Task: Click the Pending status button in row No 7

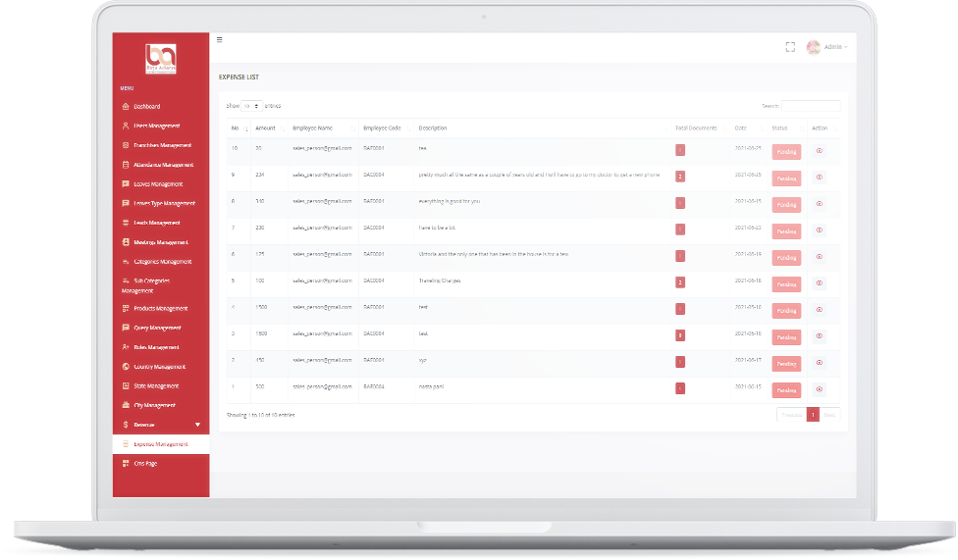Action: (x=786, y=231)
